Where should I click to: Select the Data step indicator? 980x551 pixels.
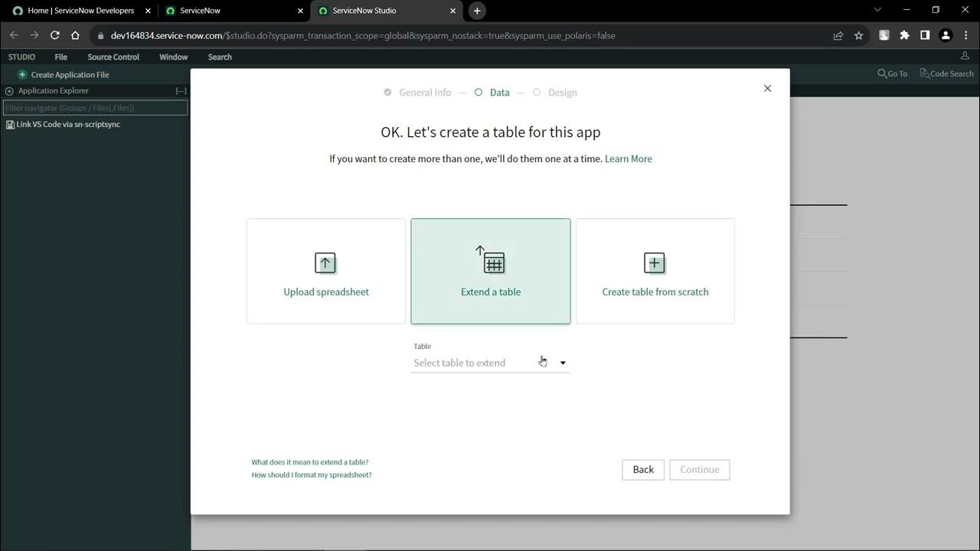(x=492, y=93)
